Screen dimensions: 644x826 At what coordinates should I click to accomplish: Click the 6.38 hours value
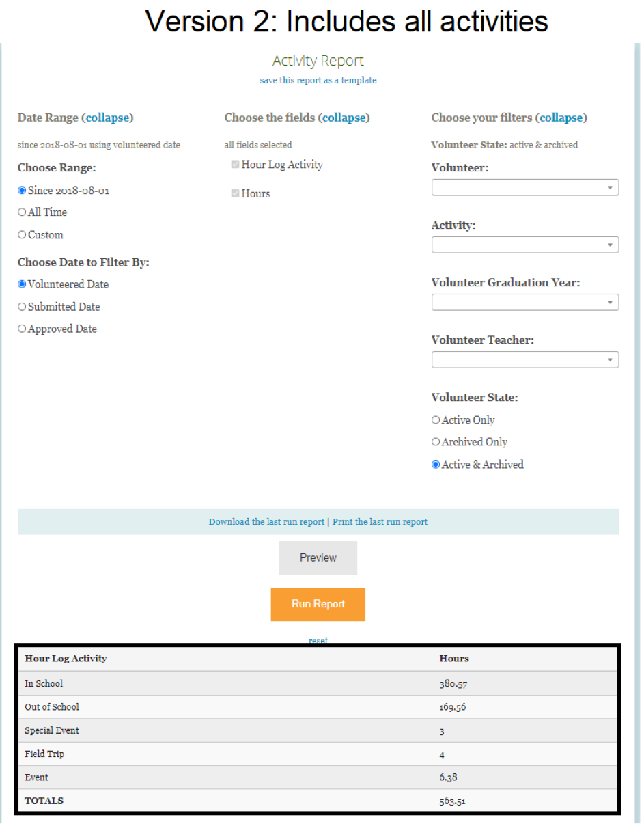click(449, 777)
